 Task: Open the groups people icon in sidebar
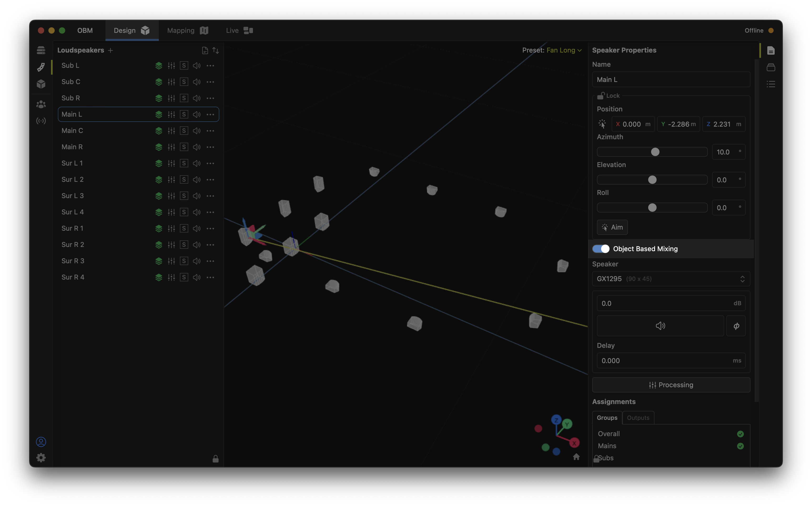click(x=41, y=104)
